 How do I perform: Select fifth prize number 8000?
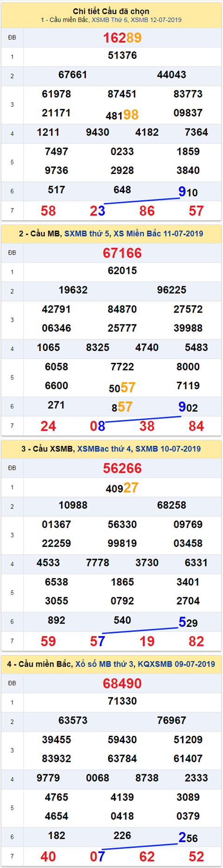coord(188,367)
